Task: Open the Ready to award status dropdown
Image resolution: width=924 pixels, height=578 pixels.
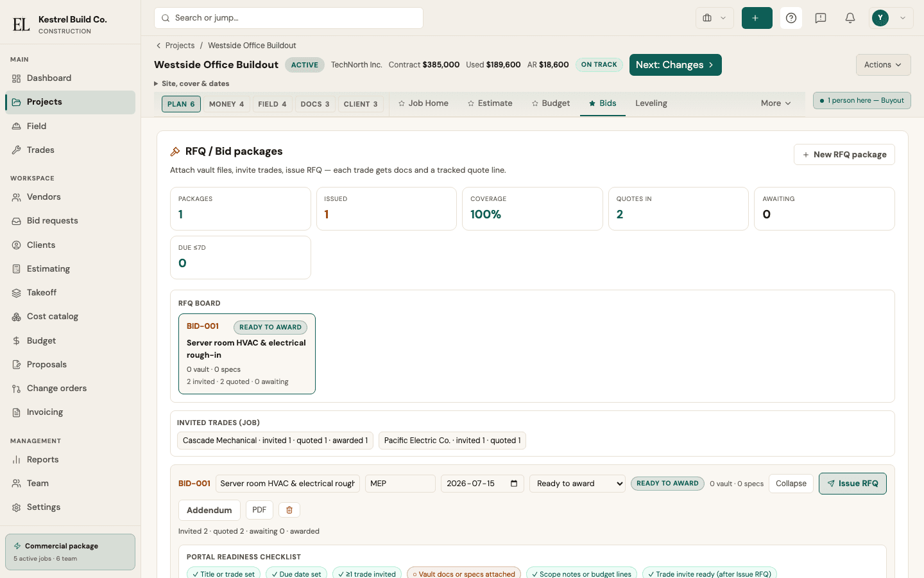Action: [577, 484]
